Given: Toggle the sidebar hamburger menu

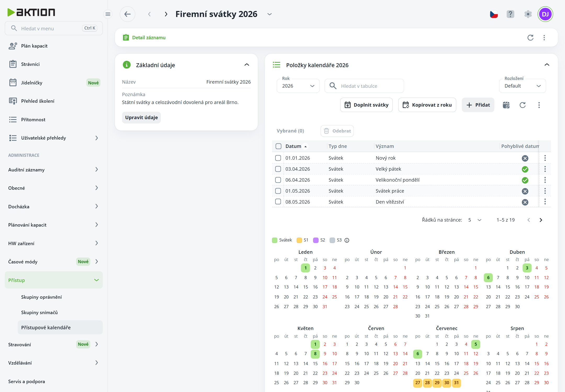Looking at the screenshot, I should [x=108, y=14].
